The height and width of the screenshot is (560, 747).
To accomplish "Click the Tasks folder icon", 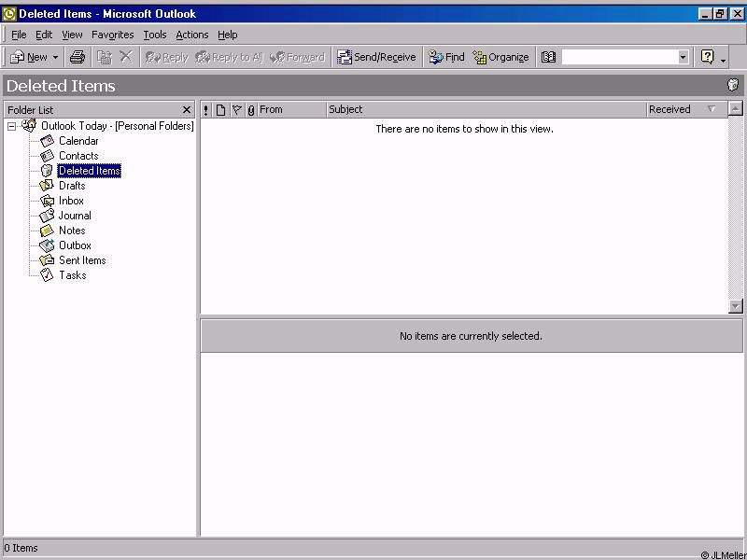I will [x=47, y=274].
